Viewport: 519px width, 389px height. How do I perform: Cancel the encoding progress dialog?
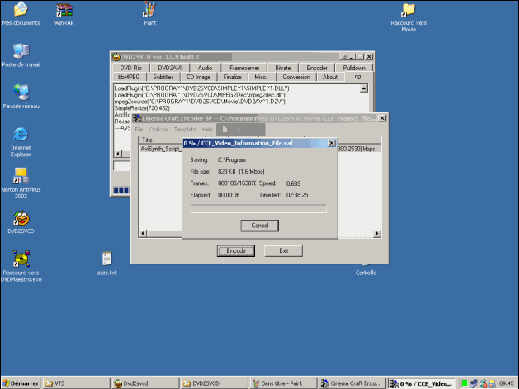coord(260,225)
